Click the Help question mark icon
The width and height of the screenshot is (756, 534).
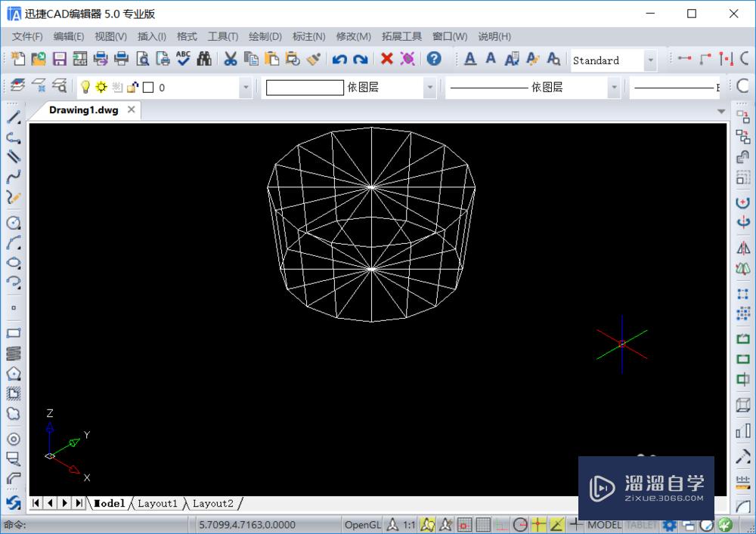coord(433,59)
